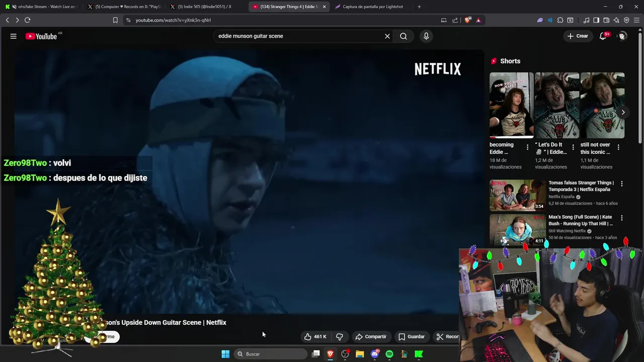Screen dimensions: 644x362
Task: Switch to Captura de pantalla por Lightshot tab
Action: click(x=372, y=7)
